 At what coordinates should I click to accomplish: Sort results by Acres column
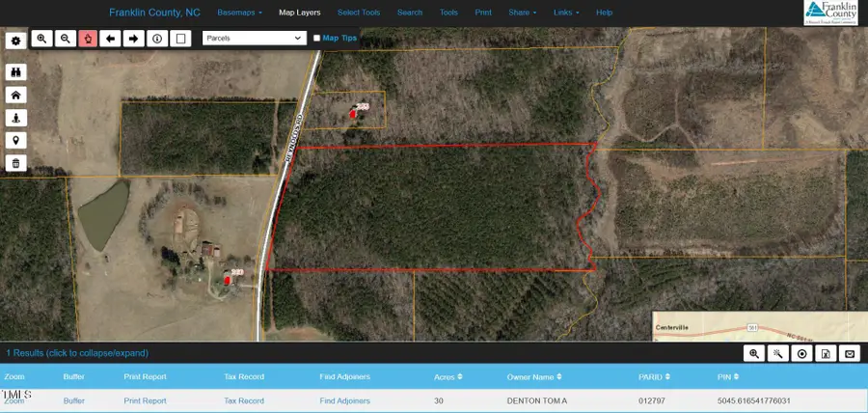[x=448, y=376]
